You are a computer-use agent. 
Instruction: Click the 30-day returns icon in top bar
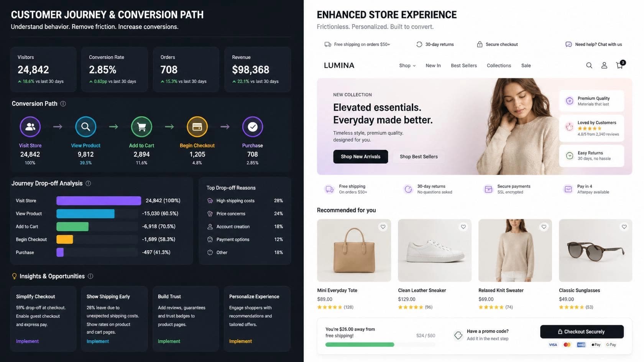(419, 44)
